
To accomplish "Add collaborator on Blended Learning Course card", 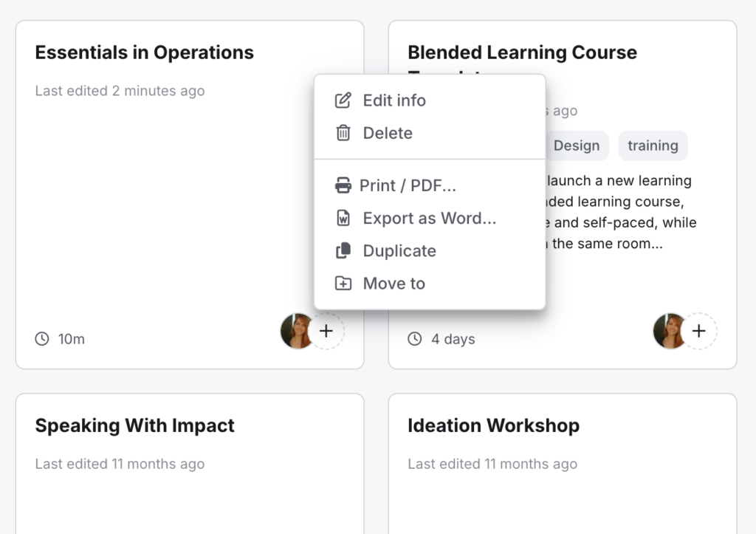I will (699, 331).
